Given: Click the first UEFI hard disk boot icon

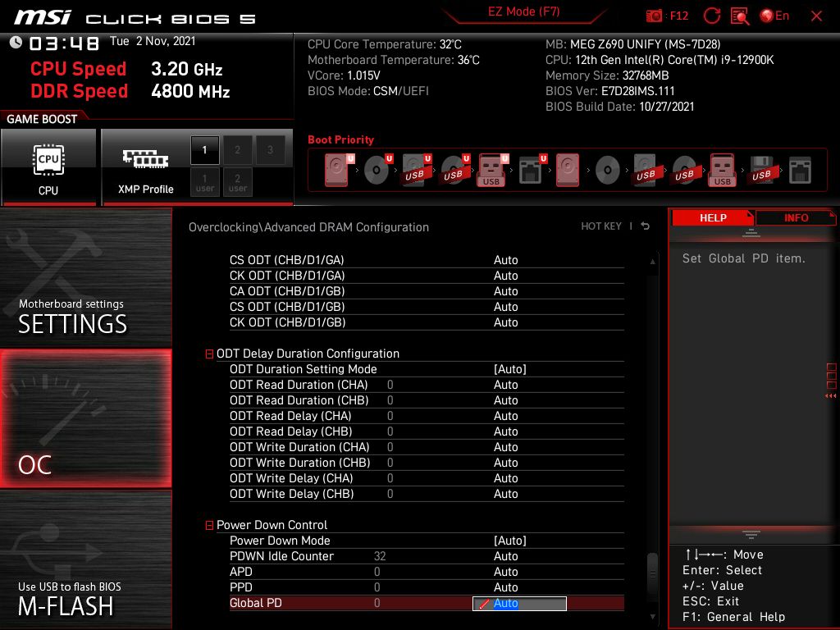Looking at the screenshot, I should click(339, 170).
